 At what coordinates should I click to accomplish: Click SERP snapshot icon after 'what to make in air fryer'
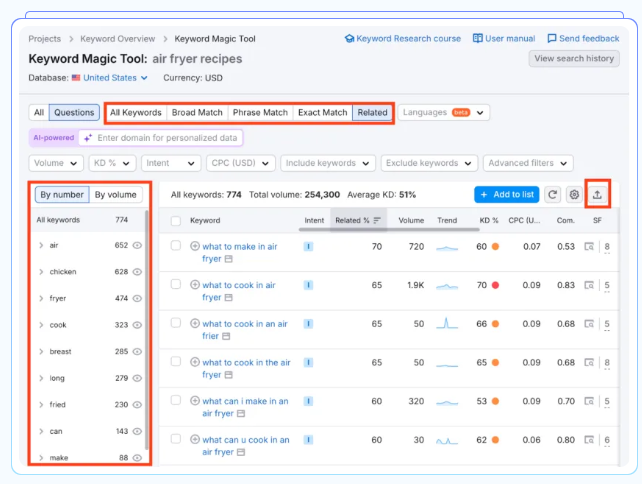point(228,259)
